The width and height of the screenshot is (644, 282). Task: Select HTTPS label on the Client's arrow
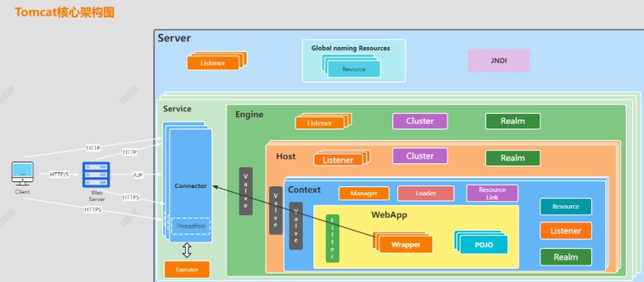[x=94, y=210]
